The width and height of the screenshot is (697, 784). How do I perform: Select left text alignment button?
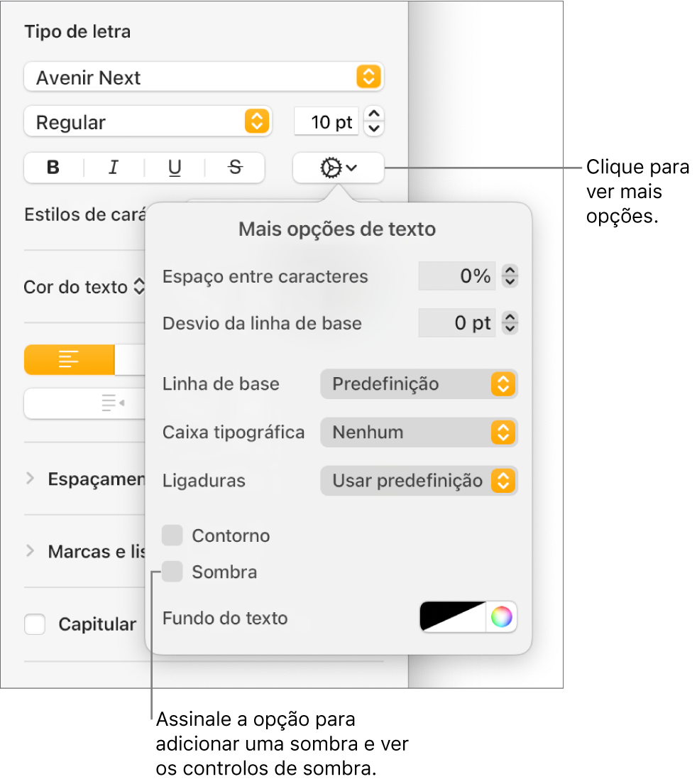click(x=70, y=360)
